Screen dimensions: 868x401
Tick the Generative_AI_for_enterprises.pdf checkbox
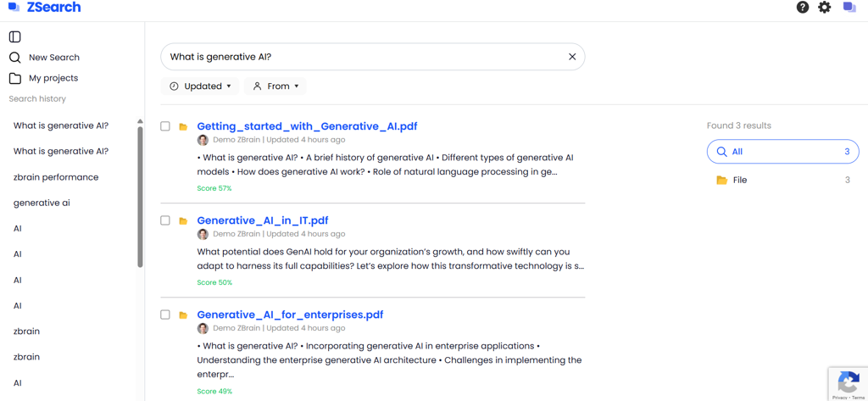(165, 315)
